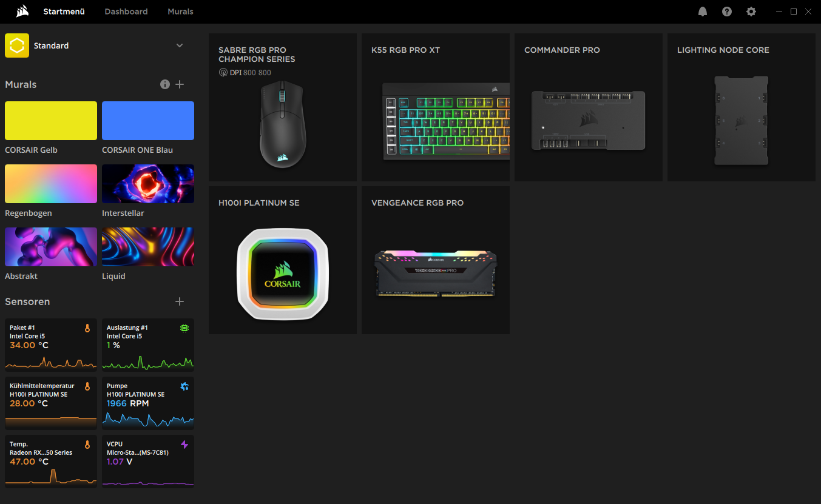Viewport: 821px width, 504px height.
Task: Open the K55 RGB PRO XT keyboard tile
Action: (436, 107)
